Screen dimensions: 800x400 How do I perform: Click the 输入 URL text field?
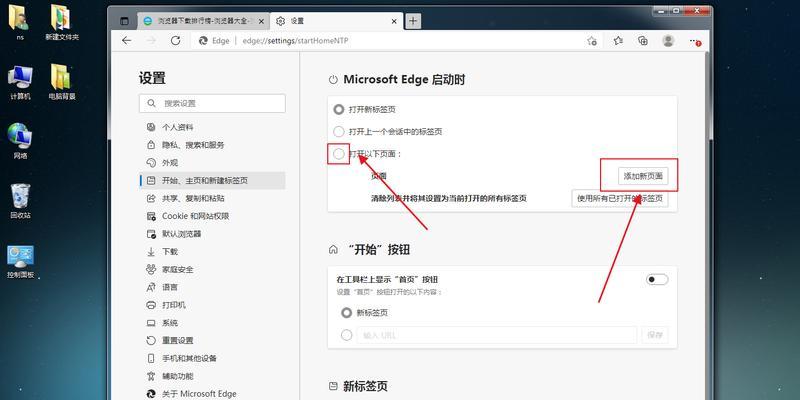click(496, 335)
